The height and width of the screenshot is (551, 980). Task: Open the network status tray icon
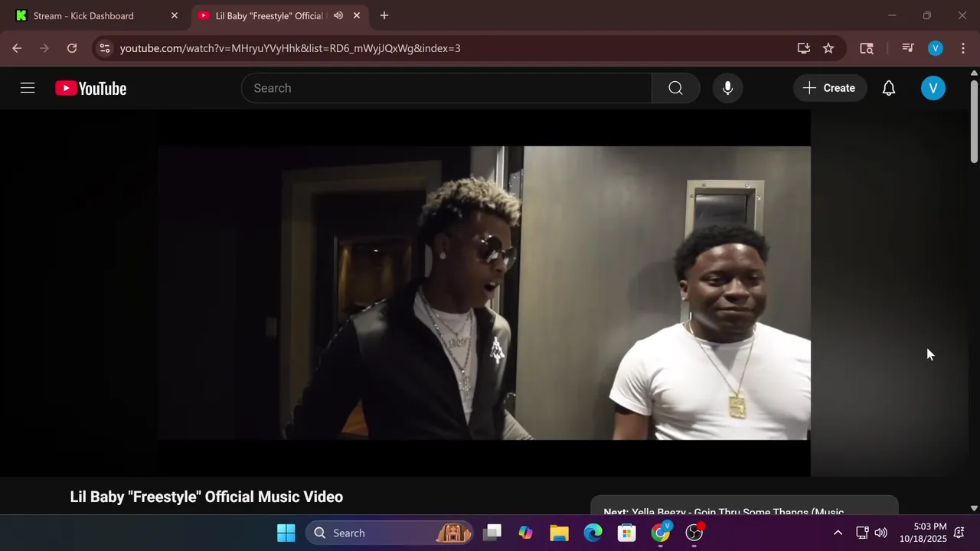(x=862, y=533)
